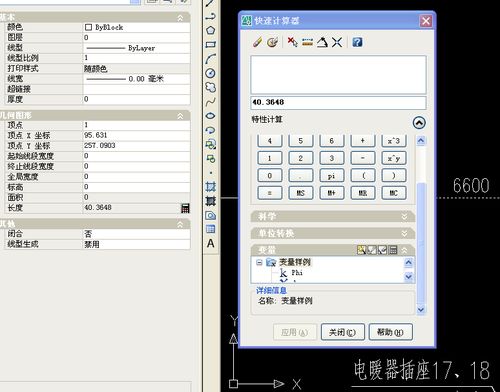Viewport: 500px width, 392px height.
Task: Select the rectangle draw tool
Action: pyautogui.click(x=210, y=44)
